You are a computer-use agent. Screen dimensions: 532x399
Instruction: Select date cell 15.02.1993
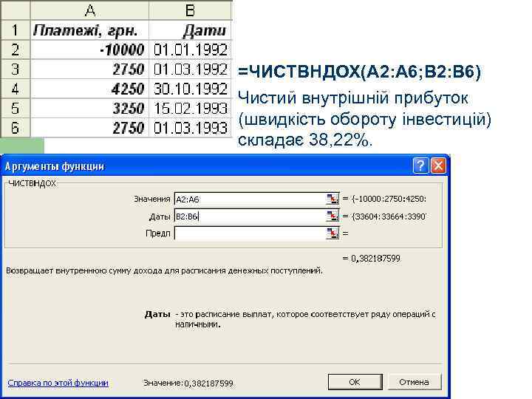[191, 109]
